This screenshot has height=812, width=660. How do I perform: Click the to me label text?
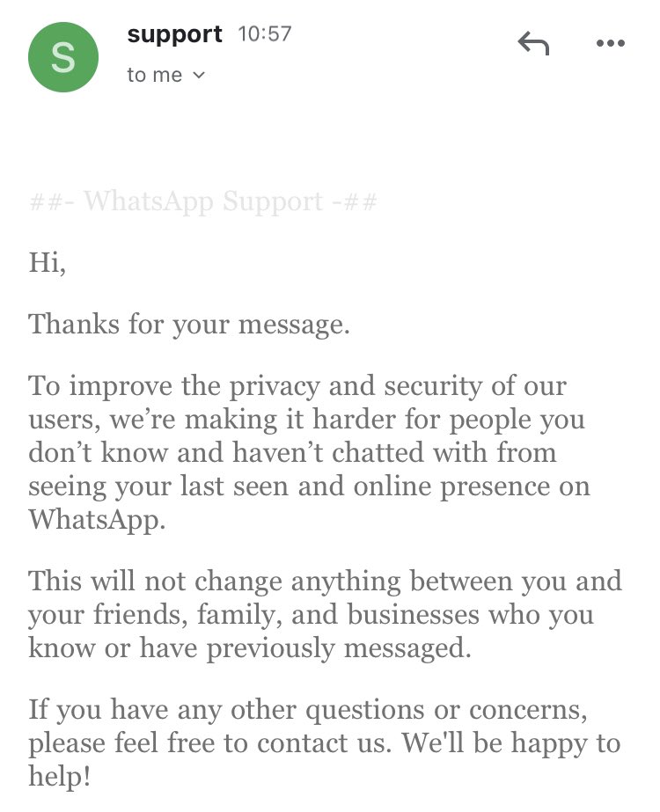(156, 75)
